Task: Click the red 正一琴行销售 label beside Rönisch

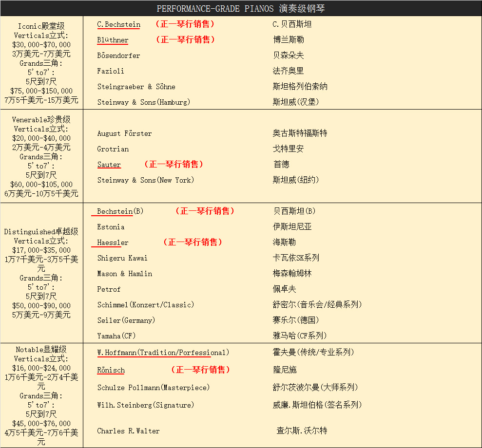Action: tap(200, 370)
